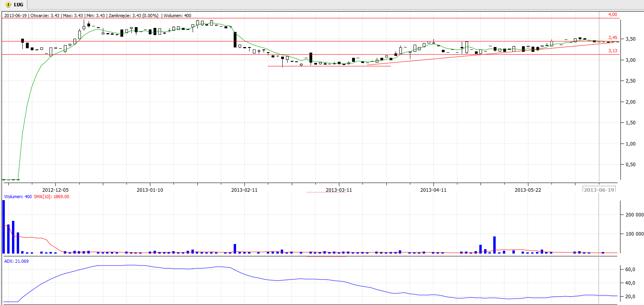Click the tall volume bar spike in late April
Image resolution: width=644 pixels, height=305 pixels.
pyautogui.click(x=494, y=245)
